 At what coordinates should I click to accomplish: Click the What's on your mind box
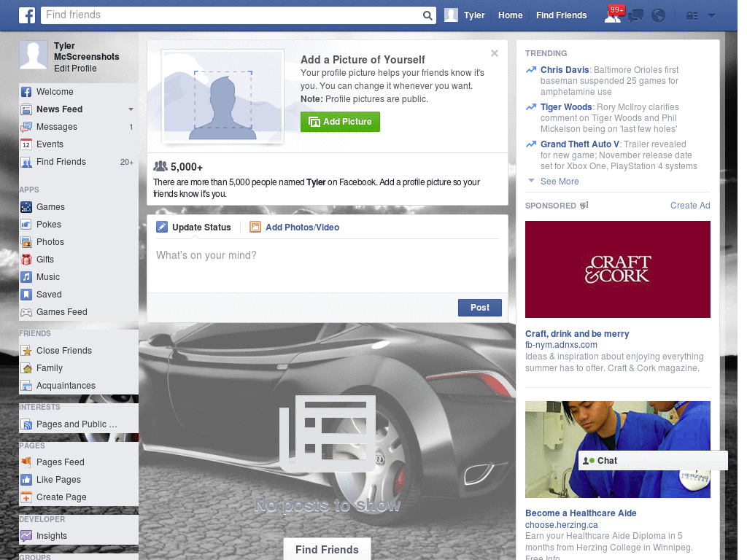click(x=328, y=267)
